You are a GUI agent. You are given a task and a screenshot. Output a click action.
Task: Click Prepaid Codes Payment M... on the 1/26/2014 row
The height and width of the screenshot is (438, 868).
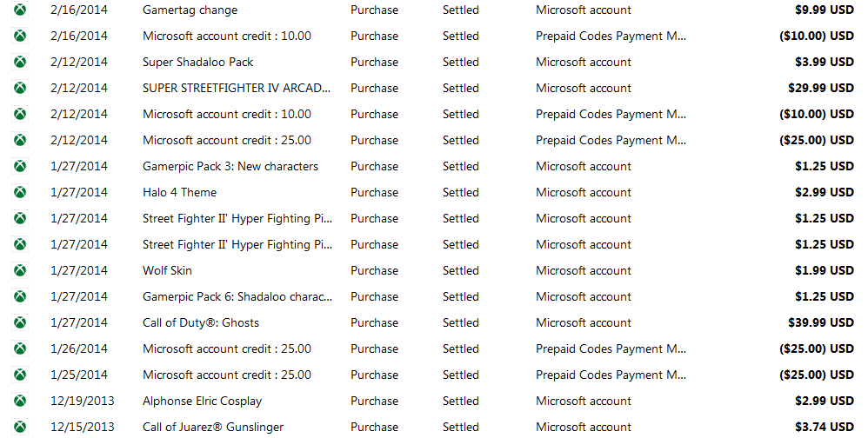611,349
